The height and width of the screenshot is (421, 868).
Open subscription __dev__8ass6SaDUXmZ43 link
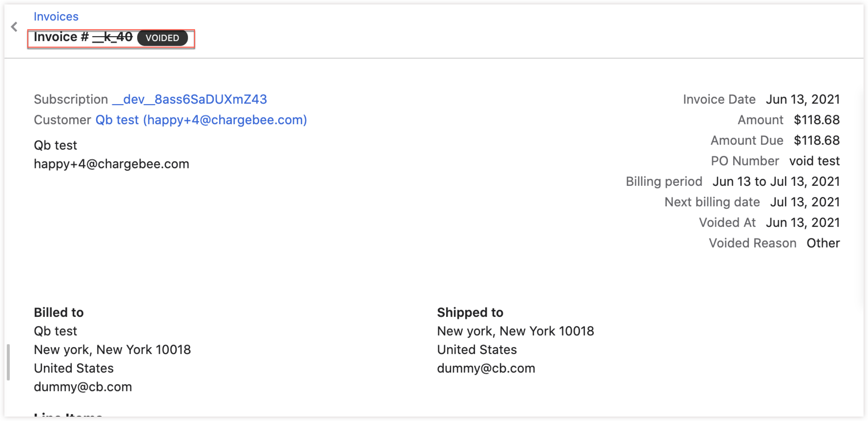point(189,100)
